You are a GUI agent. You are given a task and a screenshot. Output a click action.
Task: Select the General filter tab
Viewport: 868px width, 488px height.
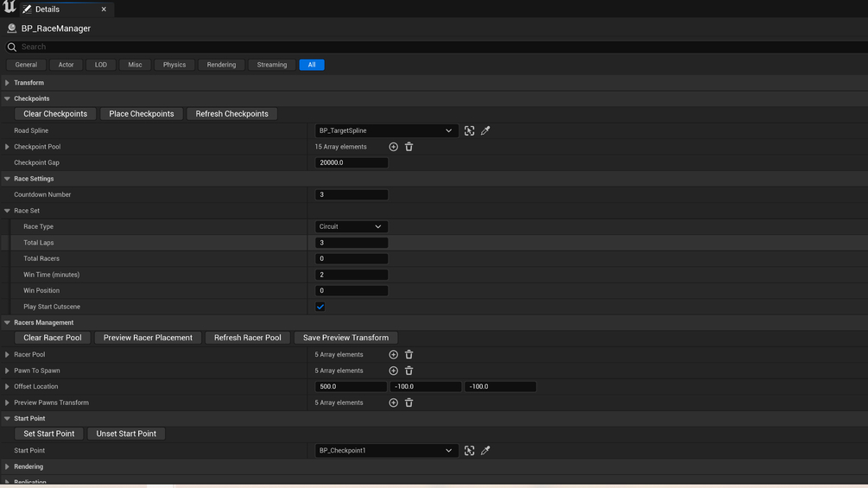26,65
